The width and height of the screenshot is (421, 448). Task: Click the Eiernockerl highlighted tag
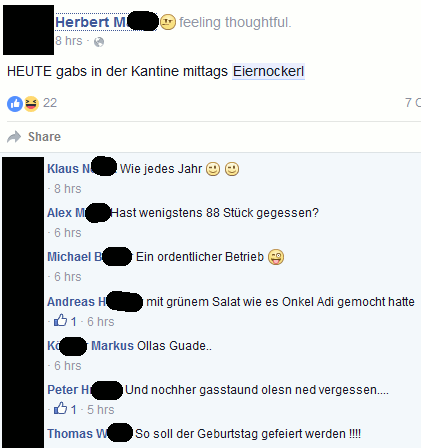pos(268,72)
